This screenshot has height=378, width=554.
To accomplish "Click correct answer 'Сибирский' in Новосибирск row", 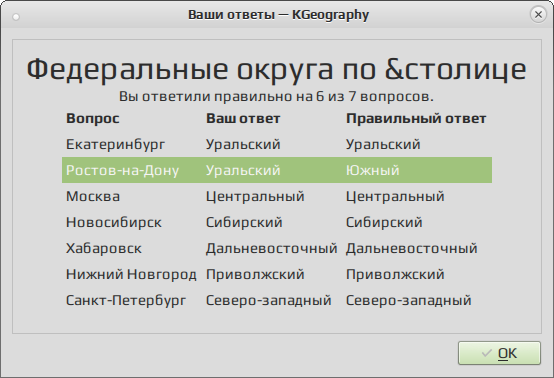I will [x=384, y=223].
